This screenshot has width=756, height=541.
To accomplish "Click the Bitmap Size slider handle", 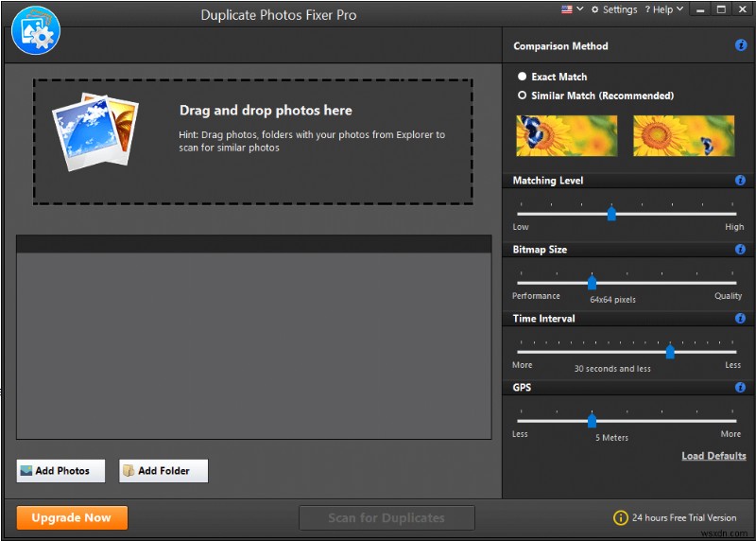I will tap(593, 282).
